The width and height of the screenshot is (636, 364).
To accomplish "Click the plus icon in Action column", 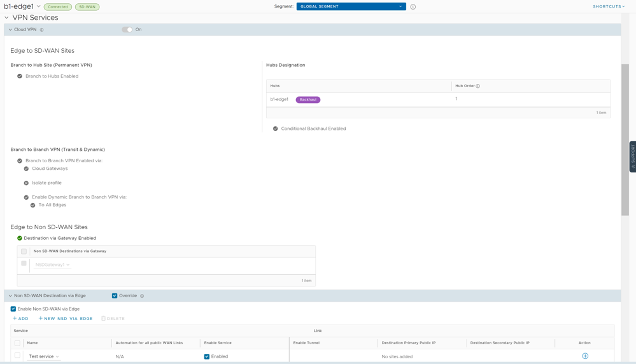I will (585, 356).
